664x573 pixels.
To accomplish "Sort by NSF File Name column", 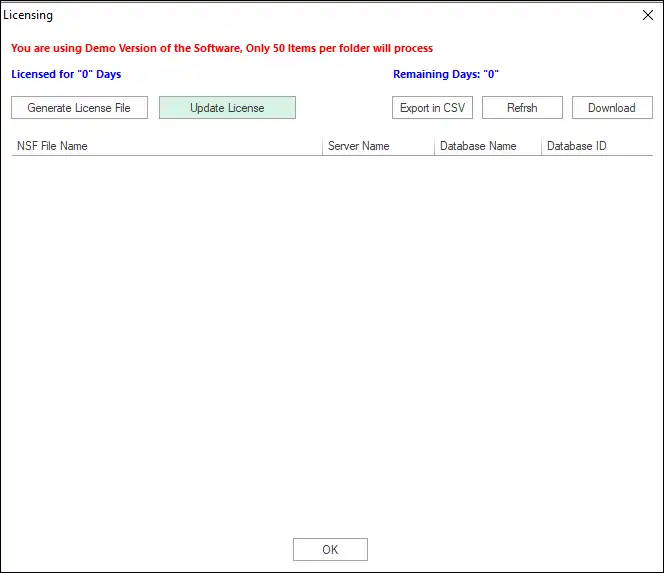I will [x=167, y=146].
